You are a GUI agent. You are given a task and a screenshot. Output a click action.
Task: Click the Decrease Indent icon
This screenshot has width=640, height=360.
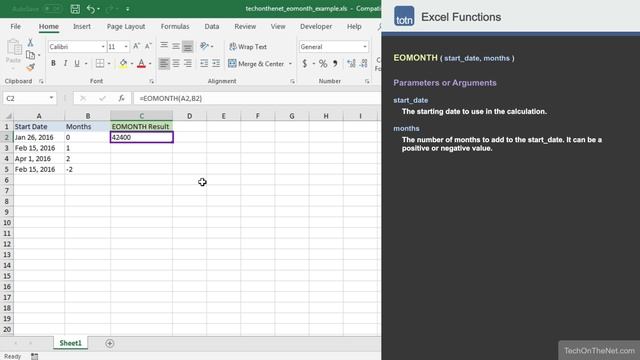(x=204, y=63)
